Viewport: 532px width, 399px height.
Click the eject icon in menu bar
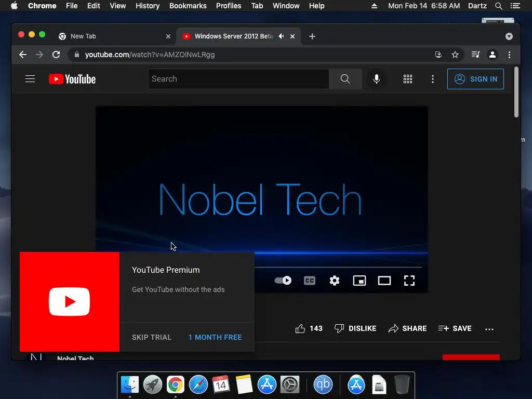(374, 6)
